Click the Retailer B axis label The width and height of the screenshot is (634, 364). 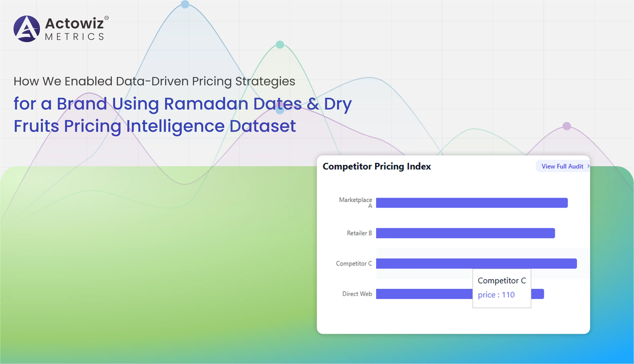click(x=359, y=233)
